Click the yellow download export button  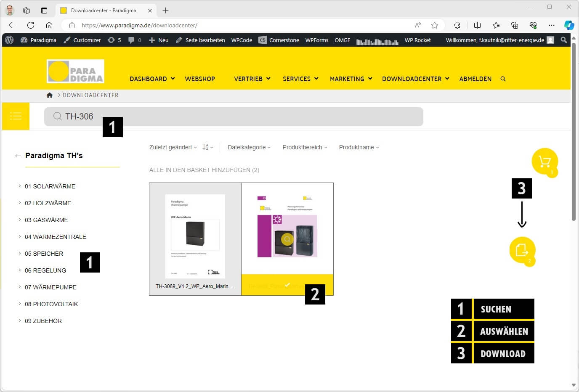point(522,250)
